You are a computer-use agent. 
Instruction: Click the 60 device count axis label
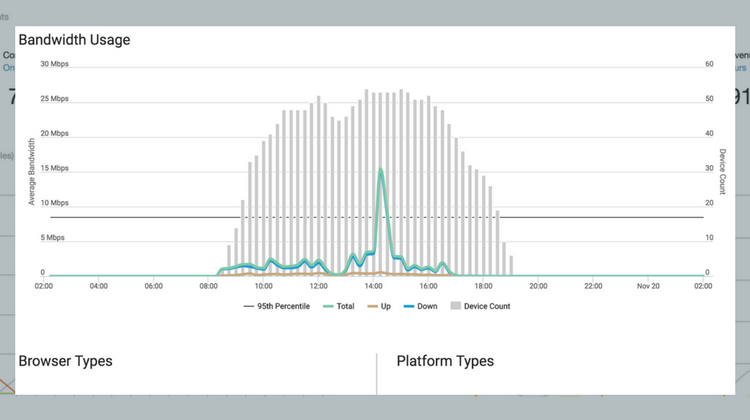point(709,64)
